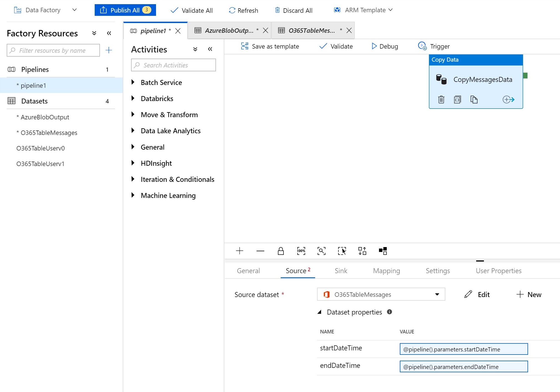Delete the CopyMessagesData activity via trash icon
Screen dimensions: 560x392
[441, 99]
